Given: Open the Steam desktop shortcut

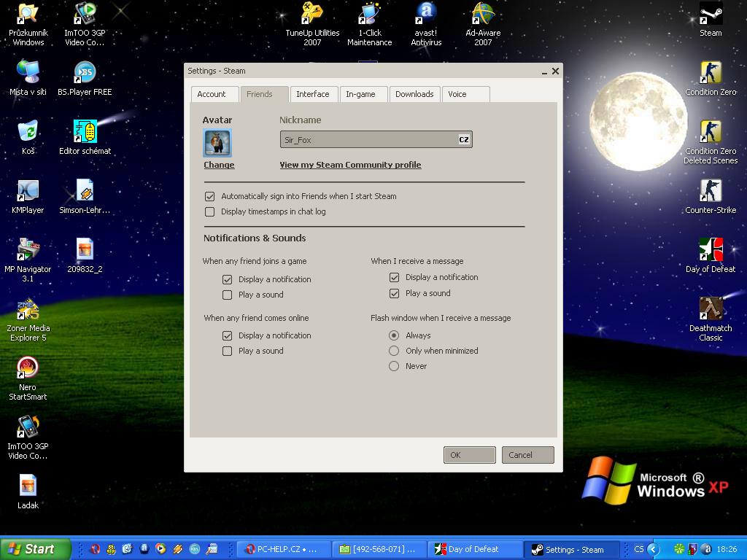Looking at the screenshot, I should 711,20.
